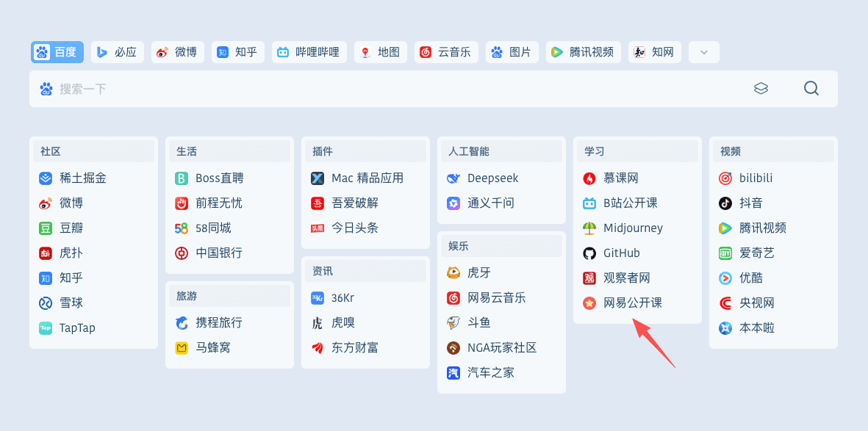Viewport: 868px width, 431px height.
Task: Click the GitHub octocat icon
Action: click(x=589, y=253)
